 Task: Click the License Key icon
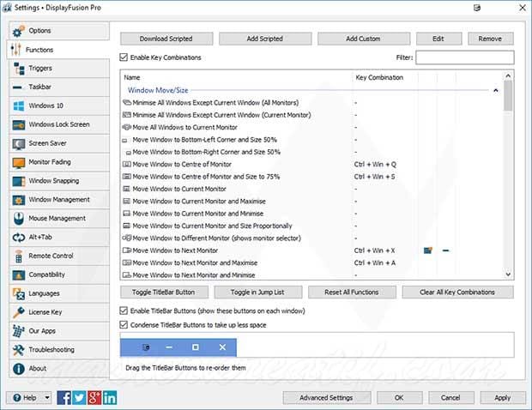click(x=19, y=312)
